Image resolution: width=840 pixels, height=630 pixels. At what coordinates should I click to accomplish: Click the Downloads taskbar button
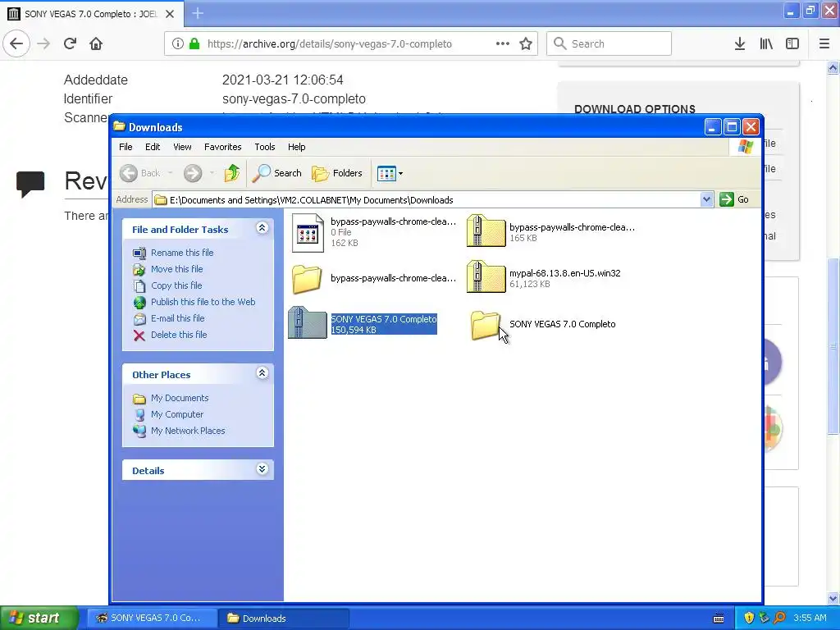(285, 619)
